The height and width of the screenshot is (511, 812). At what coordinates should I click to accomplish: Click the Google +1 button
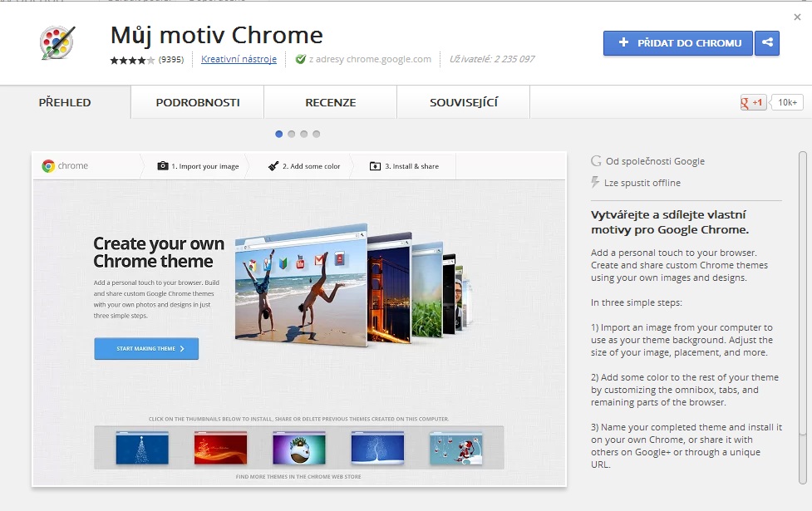coord(753,102)
